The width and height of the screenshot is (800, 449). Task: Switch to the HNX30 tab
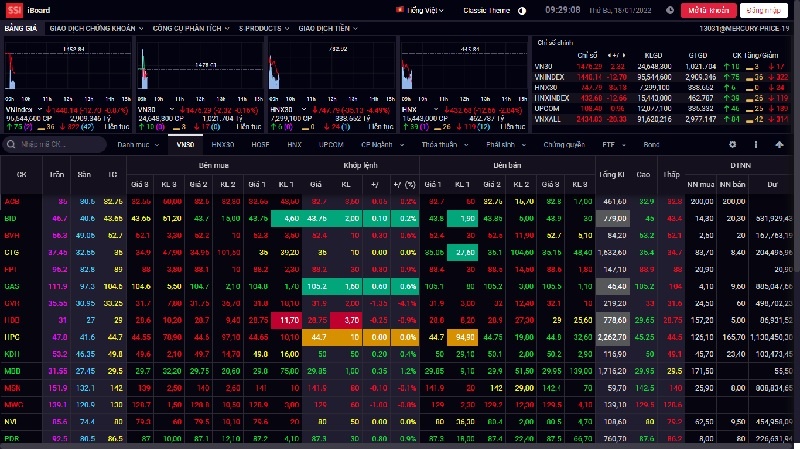(x=222, y=145)
